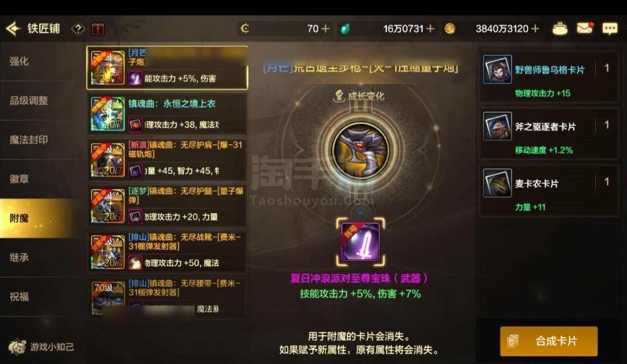627x364 pixels.
Task: Select 镇魂曲：永恒之境上衣 equipment item
Action: point(167,114)
